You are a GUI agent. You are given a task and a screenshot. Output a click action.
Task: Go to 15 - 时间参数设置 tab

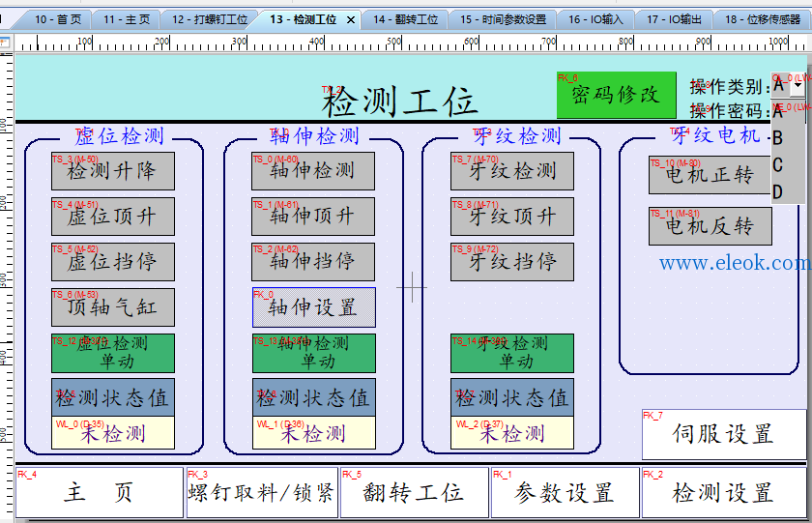503,19
